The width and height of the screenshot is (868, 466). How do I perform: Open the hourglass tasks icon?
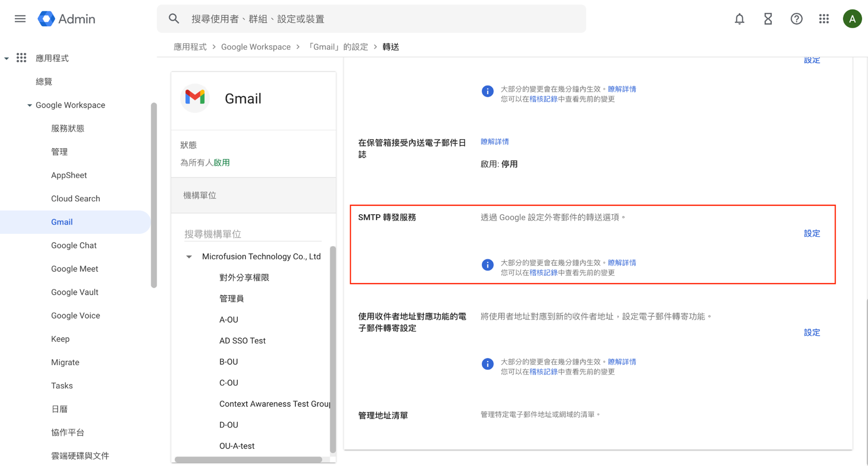click(x=768, y=19)
